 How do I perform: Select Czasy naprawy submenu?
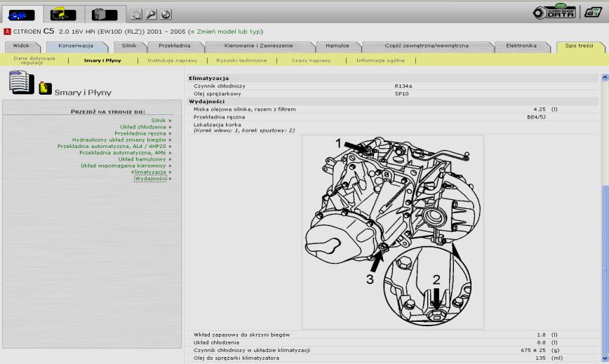tap(311, 60)
